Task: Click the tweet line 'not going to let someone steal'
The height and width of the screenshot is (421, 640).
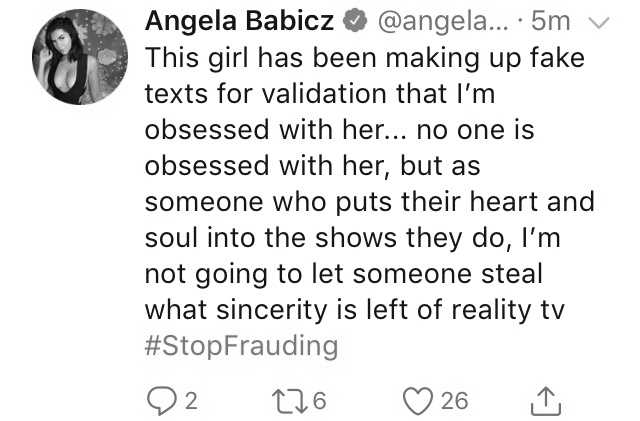Action: click(344, 274)
